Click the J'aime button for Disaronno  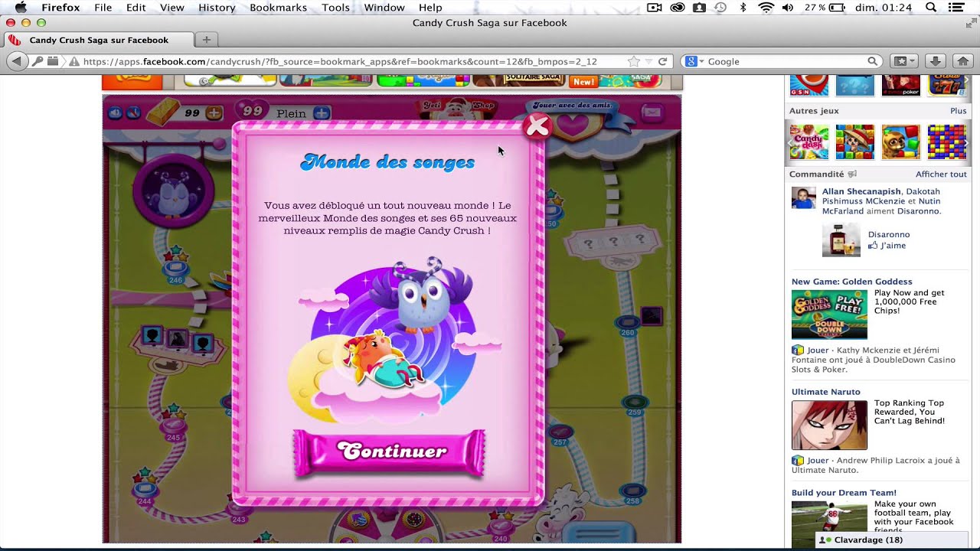tap(887, 246)
